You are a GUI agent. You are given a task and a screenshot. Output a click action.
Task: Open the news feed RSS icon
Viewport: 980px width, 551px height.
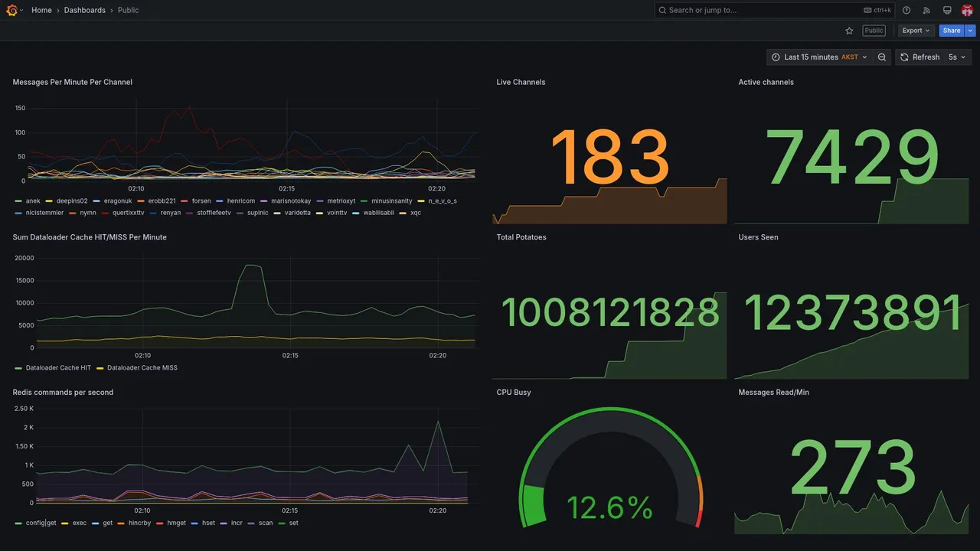click(926, 10)
